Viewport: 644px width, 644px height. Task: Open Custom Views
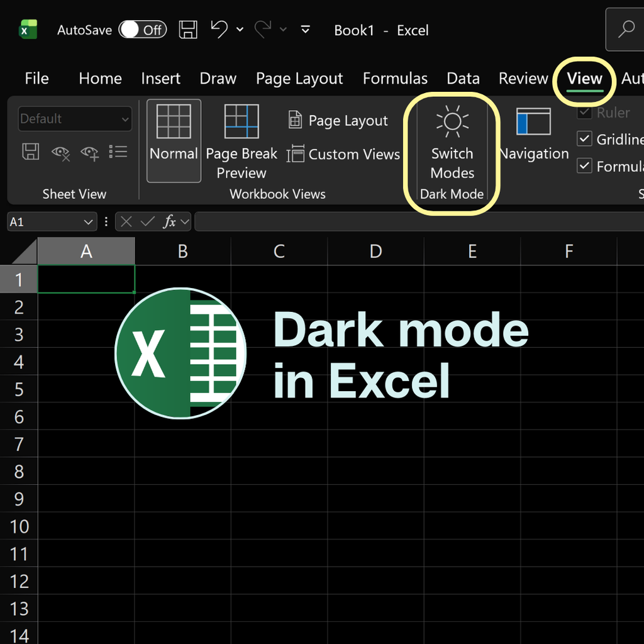tap(343, 154)
